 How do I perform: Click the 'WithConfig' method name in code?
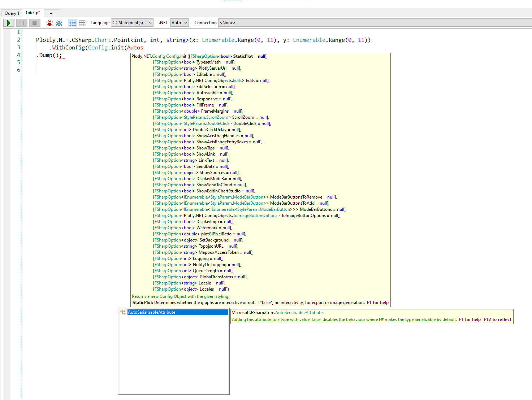[x=68, y=48]
